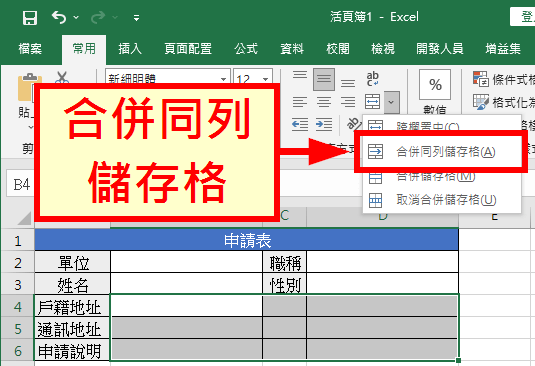Viewport: 535px width, 366px height.
Task: Expand the font size dropdown arrow
Action: point(265,79)
